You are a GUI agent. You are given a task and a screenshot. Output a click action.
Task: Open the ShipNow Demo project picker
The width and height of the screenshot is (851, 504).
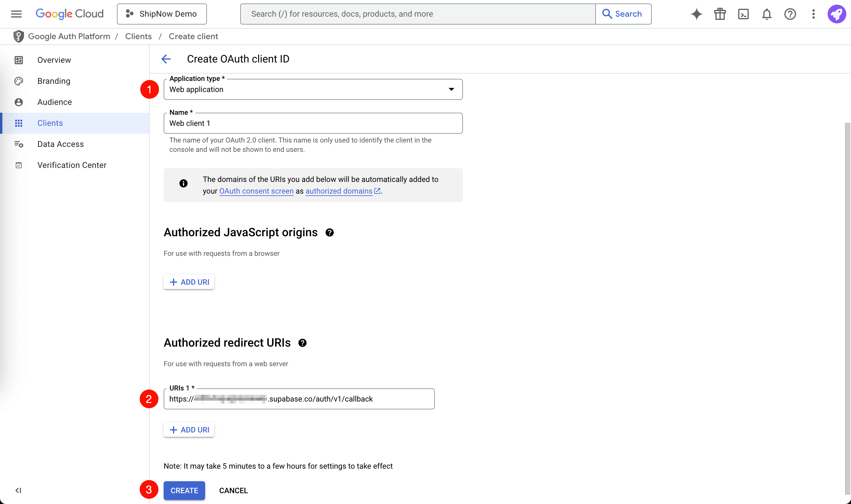(162, 14)
